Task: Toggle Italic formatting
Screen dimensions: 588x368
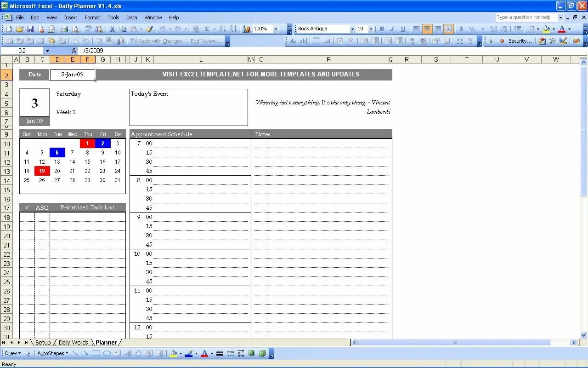Action: [x=392, y=29]
